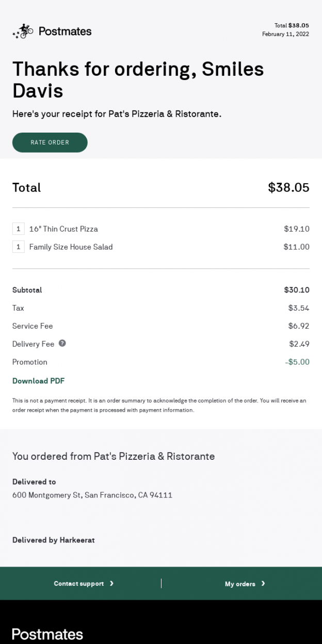
Task: Click the Postmates cyclist logo icon
Action: point(23,31)
